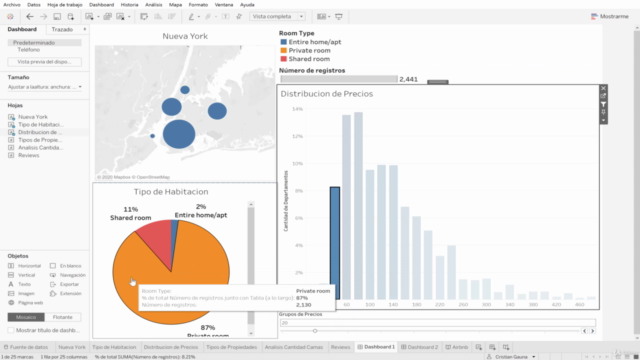
Task: Switch to the Airbnb story tab
Action: pos(457,347)
